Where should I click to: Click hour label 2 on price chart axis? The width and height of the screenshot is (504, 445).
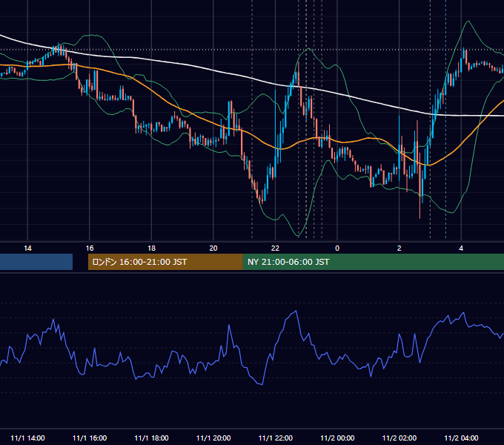pyautogui.click(x=399, y=248)
